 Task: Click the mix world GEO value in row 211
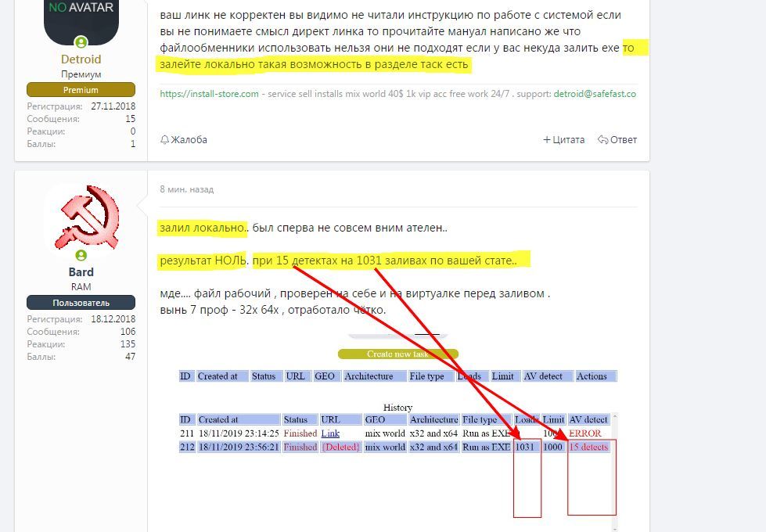385,433
